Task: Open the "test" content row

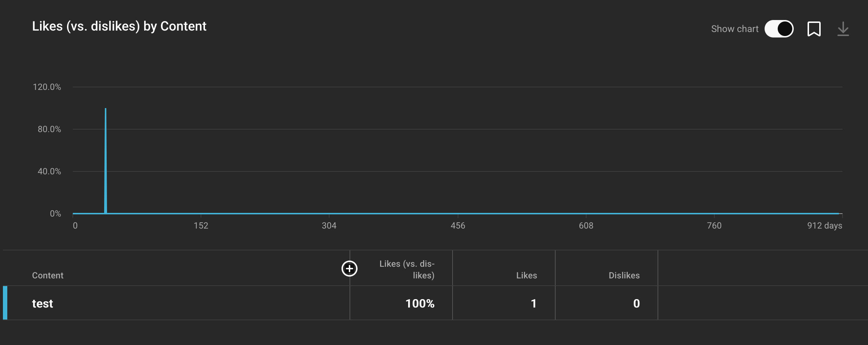Action: click(43, 304)
